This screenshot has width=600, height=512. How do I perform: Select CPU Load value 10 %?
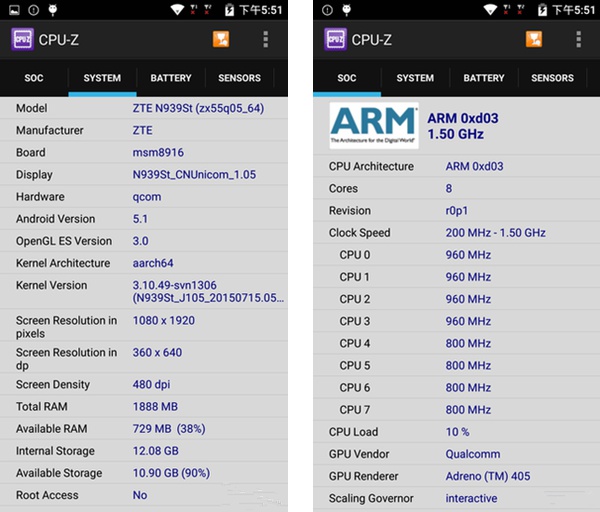[x=457, y=432]
